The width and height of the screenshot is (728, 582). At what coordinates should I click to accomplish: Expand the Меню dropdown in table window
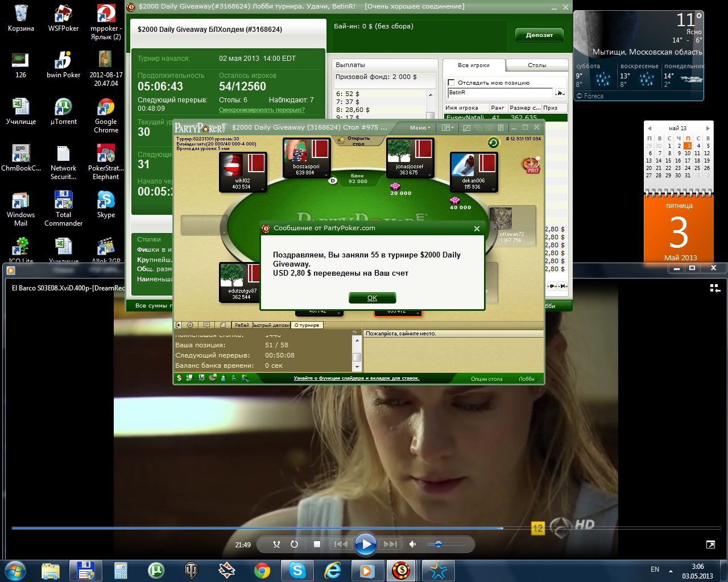point(420,128)
